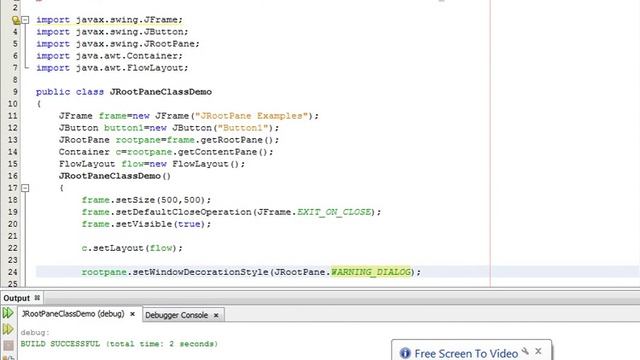Open the Free Screen To Video popup wrench settings
This screenshot has height=360, width=640.
point(526,351)
